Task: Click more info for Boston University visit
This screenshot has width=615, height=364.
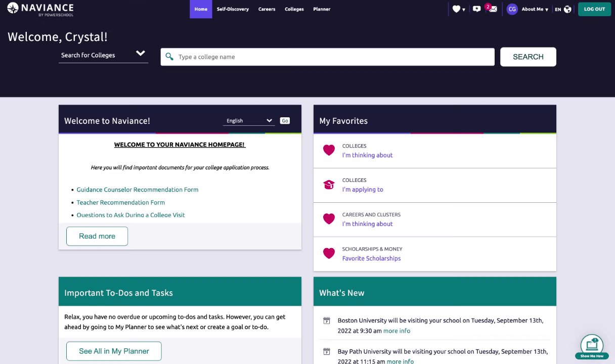Action: (x=397, y=331)
